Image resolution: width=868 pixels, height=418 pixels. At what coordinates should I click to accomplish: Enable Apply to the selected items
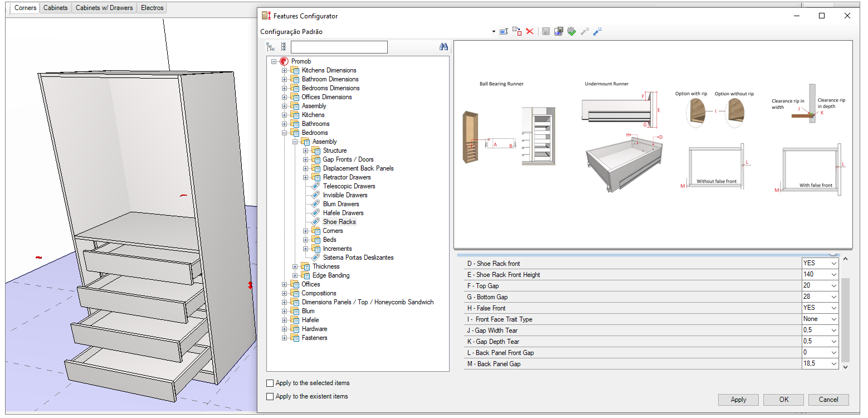click(x=270, y=383)
